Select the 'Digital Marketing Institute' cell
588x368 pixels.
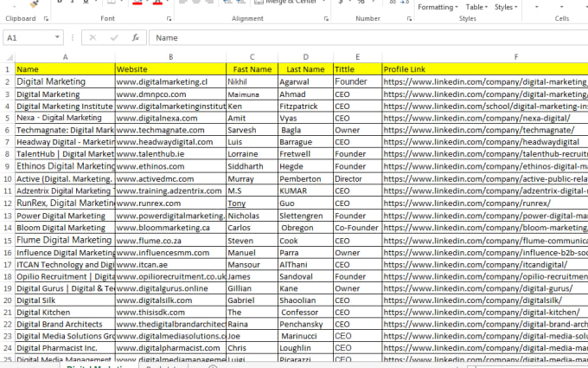[x=65, y=107]
